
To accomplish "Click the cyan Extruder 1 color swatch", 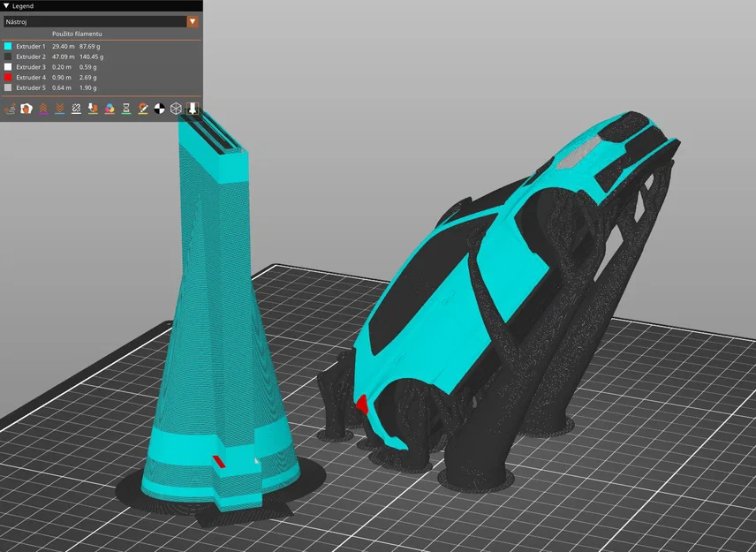I will (x=8, y=46).
